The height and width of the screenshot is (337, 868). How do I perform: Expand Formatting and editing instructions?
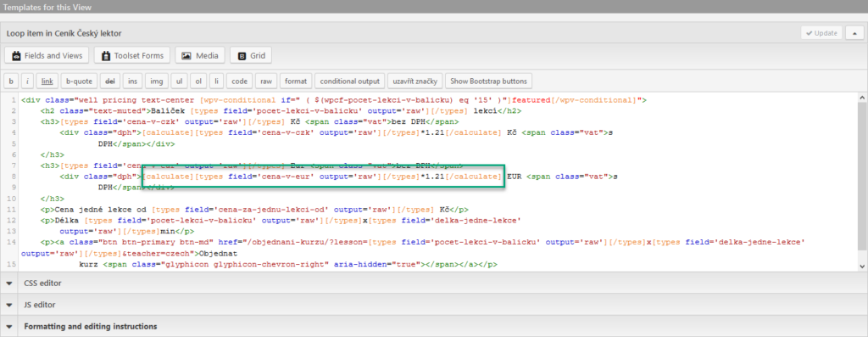coord(434,327)
